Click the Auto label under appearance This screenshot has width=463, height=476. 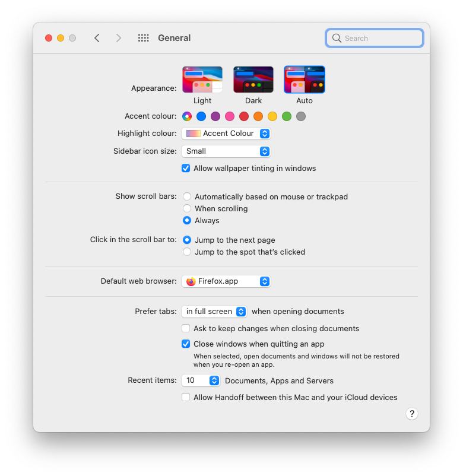point(305,100)
